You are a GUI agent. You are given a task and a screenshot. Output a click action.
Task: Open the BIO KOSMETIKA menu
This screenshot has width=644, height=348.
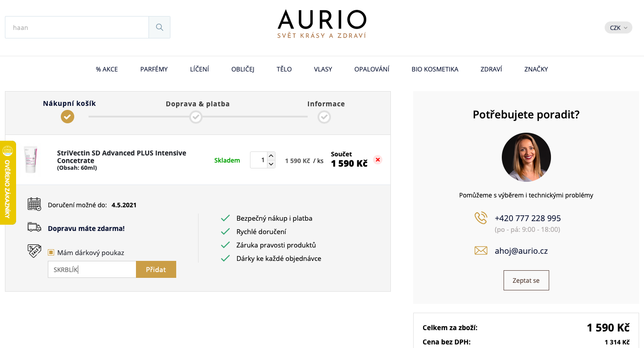pyautogui.click(x=435, y=69)
